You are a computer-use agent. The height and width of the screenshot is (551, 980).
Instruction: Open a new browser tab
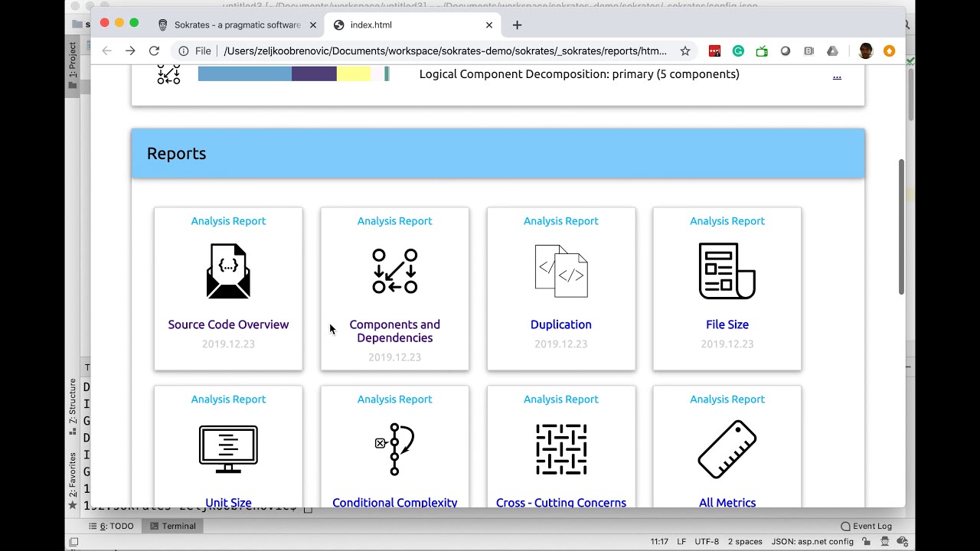coord(517,25)
